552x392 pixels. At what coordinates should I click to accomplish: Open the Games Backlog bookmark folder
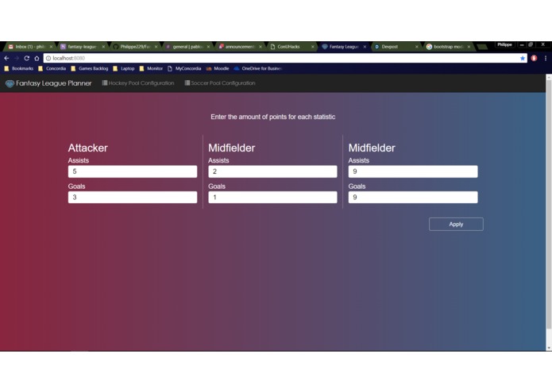click(90, 68)
